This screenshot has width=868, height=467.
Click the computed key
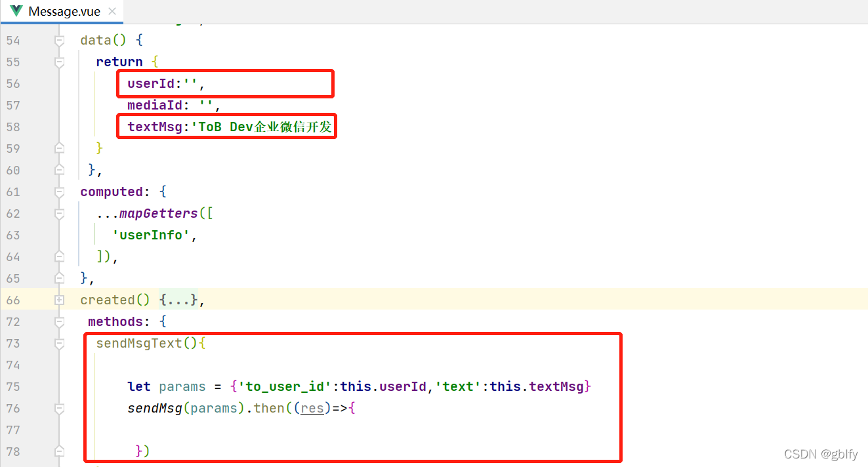click(x=112, y=192)
